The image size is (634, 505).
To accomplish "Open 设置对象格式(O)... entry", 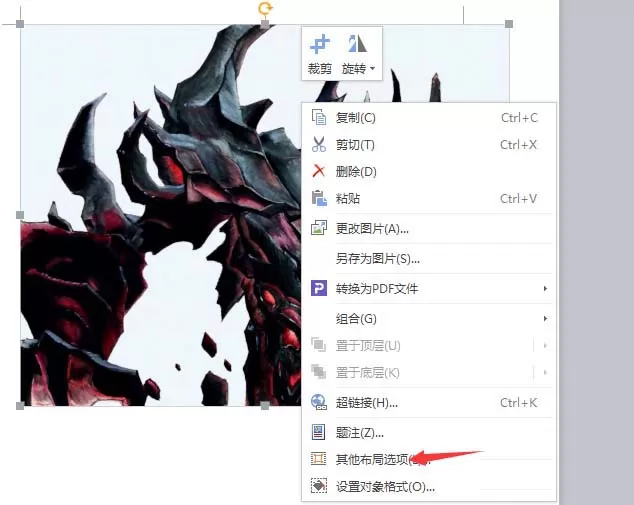I will coord(429,487).
